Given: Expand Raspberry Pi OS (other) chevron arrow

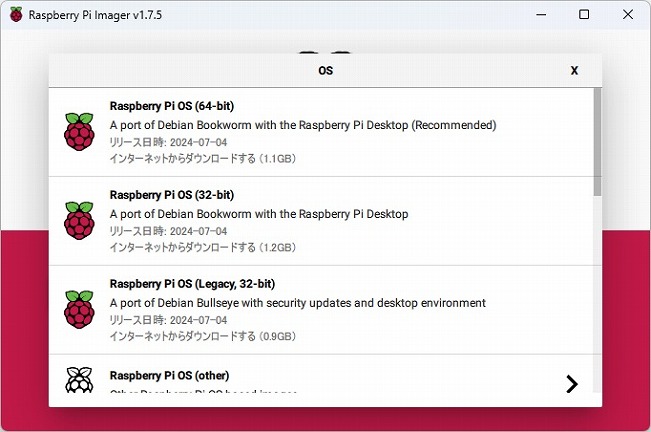Looking at the screenshot, I should 572,384.
